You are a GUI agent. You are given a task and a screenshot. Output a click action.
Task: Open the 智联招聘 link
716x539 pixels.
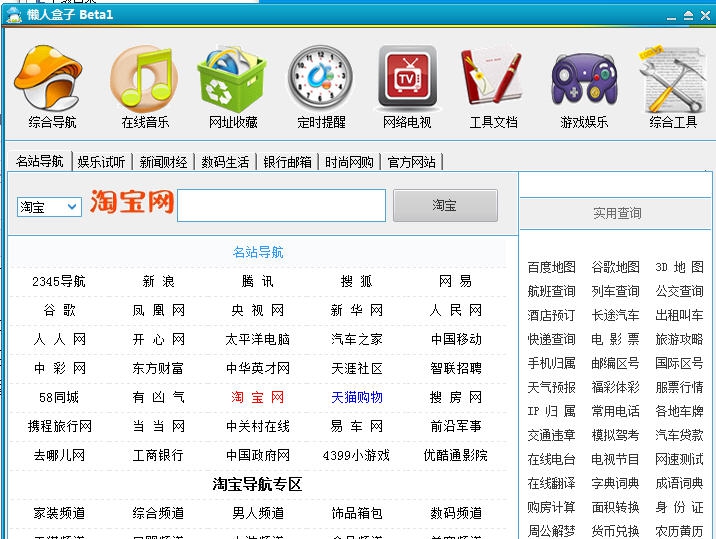pyautogui.click(x=456, y=368)
